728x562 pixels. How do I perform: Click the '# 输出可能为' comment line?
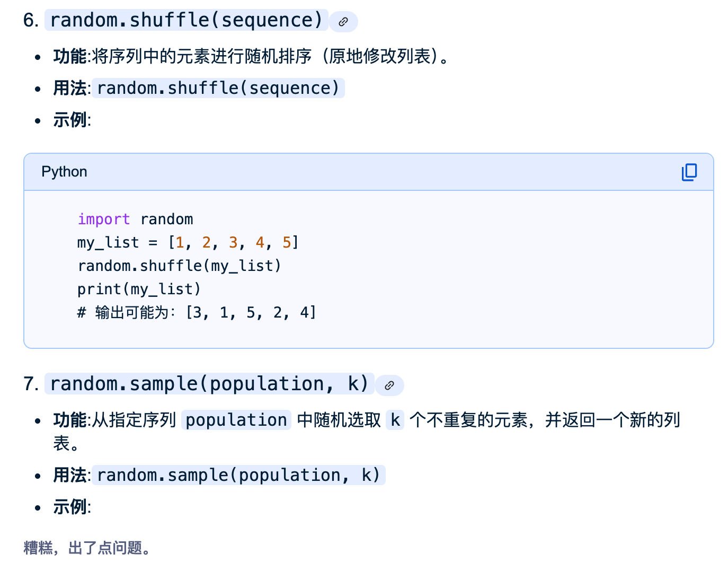197,312
